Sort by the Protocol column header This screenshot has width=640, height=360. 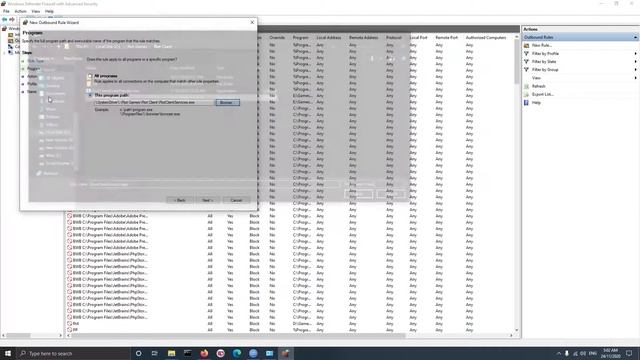[393, 38]
